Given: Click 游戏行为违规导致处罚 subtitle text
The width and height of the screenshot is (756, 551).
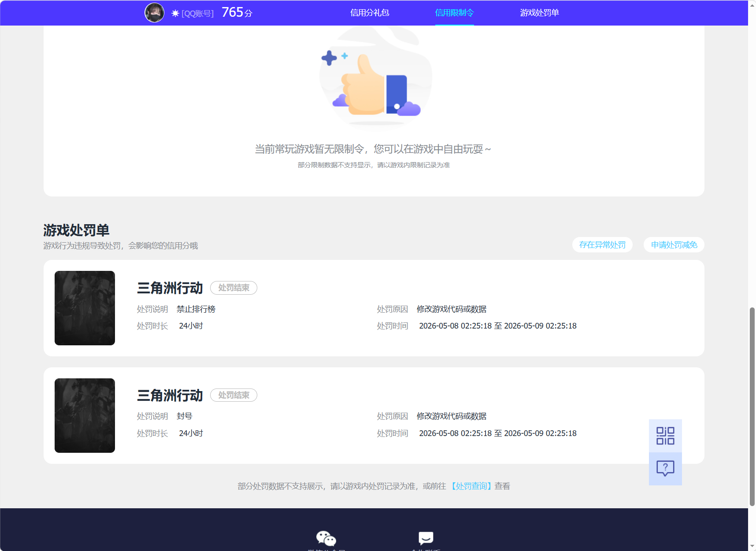Looking at the screenshot, I should click(x=121, y=246).
